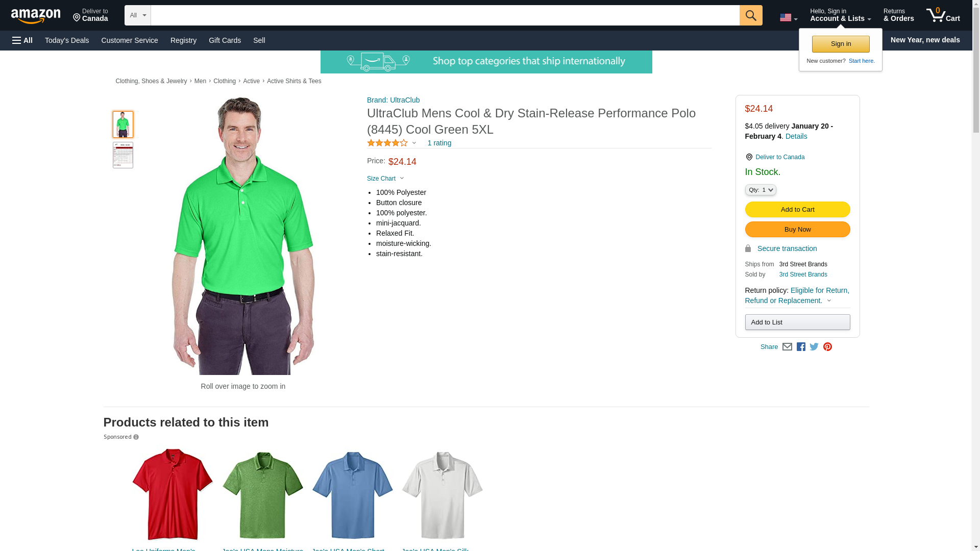Open the All hamburger menu
The width and height of the screenshot is (980, 551).
(22, 40)
